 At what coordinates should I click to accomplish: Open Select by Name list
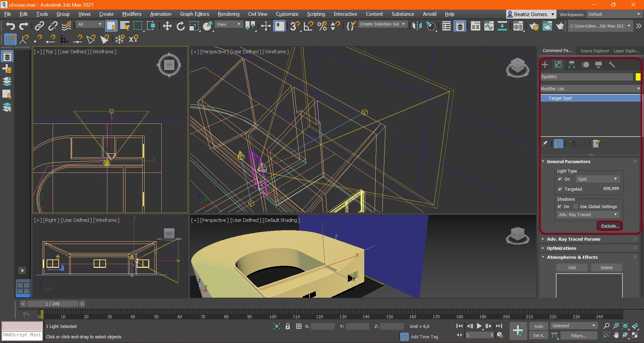[125, 26]
